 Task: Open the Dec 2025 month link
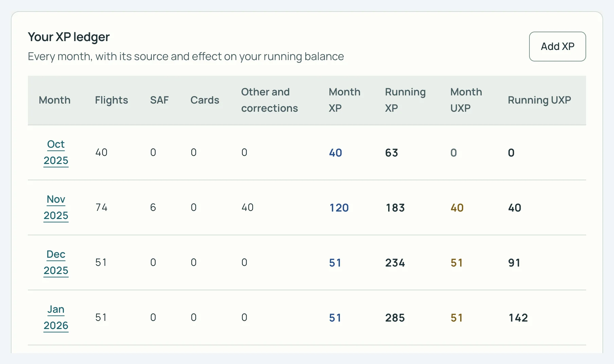56,262
